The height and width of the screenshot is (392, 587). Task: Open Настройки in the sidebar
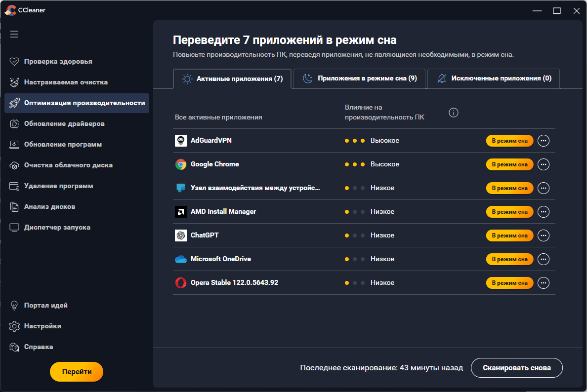click(x=42, y=326)
